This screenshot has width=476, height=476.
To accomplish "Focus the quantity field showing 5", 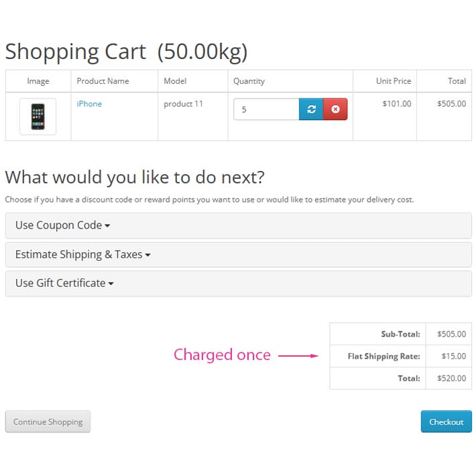I will 266,109.
